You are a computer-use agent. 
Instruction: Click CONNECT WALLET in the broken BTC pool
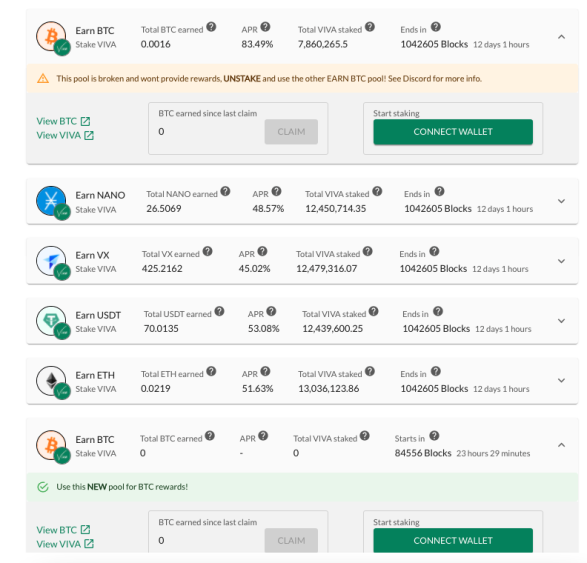[453, 132]
